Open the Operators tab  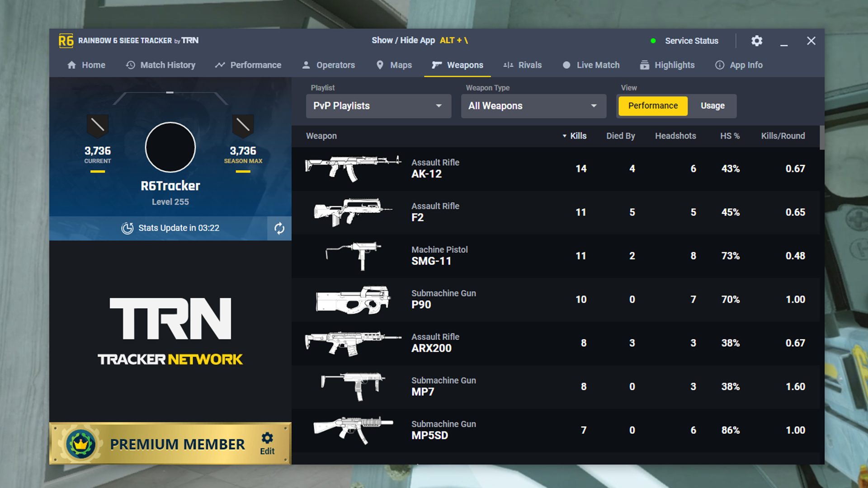click(x=328, y=65)
